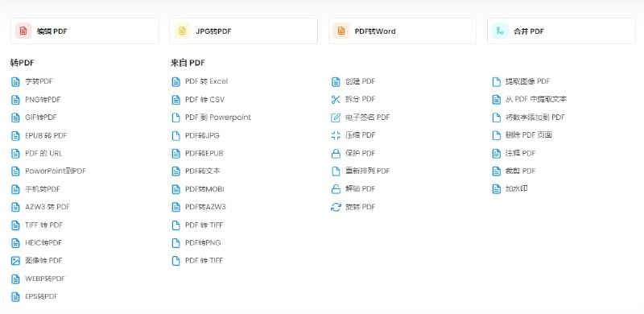This screenshot has width=644, height=314.
Task: Click the file icon beside PDF 转 CSV
Action: pyautogui.click(x=175, y=100)
